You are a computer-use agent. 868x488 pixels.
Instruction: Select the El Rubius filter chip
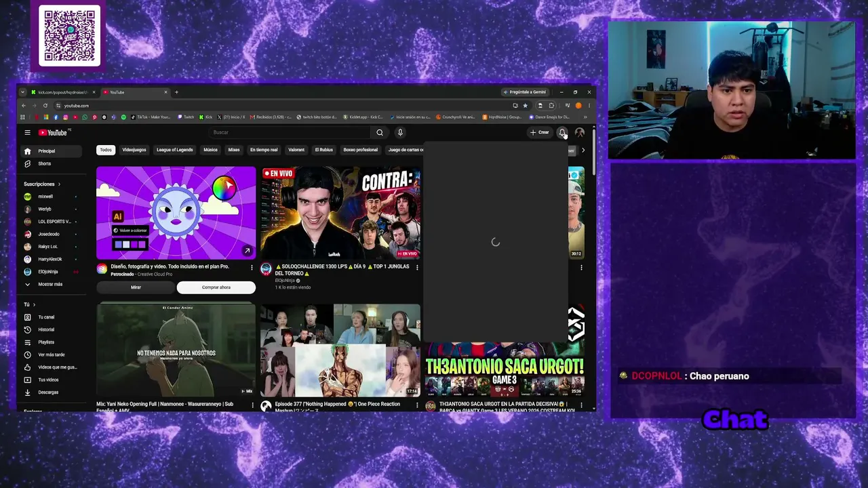324,150
